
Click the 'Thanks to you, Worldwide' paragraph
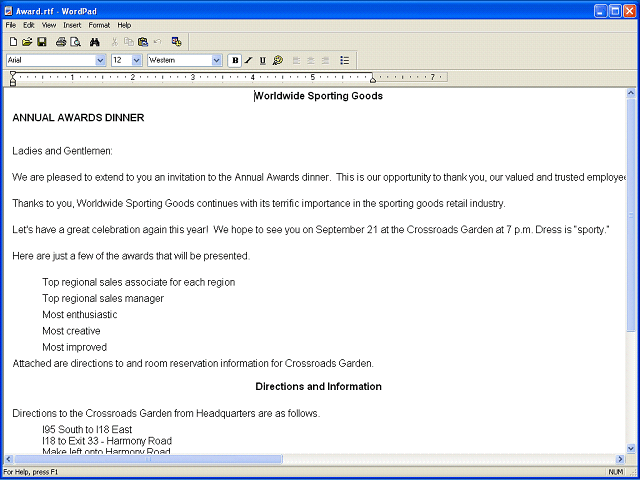pos(259,204)
